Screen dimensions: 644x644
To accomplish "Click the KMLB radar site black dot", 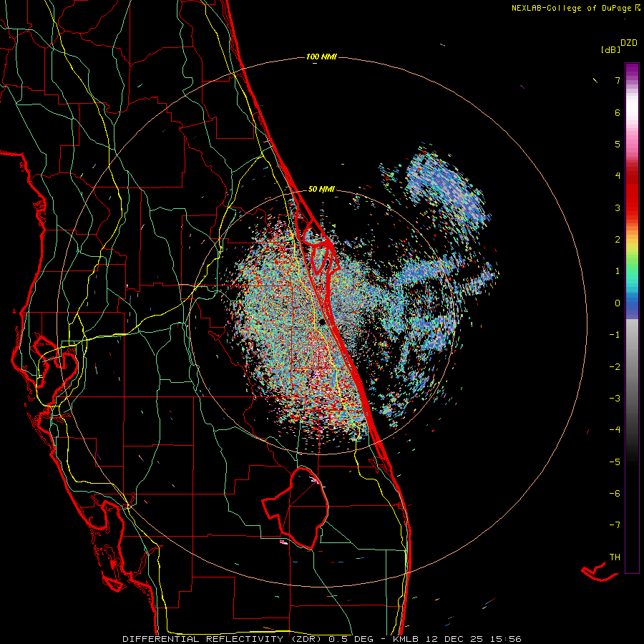I will click(x=322, y=321).
